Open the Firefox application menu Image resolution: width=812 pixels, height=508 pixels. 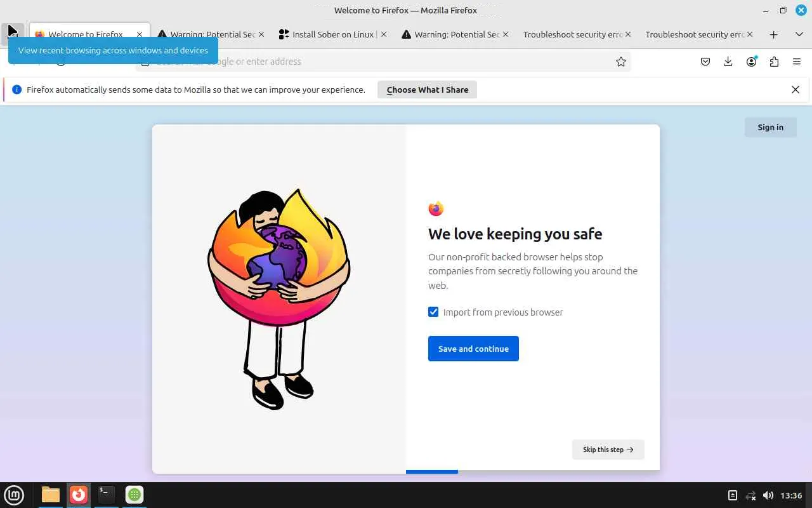pyautogui.click(x=797, y=62)
